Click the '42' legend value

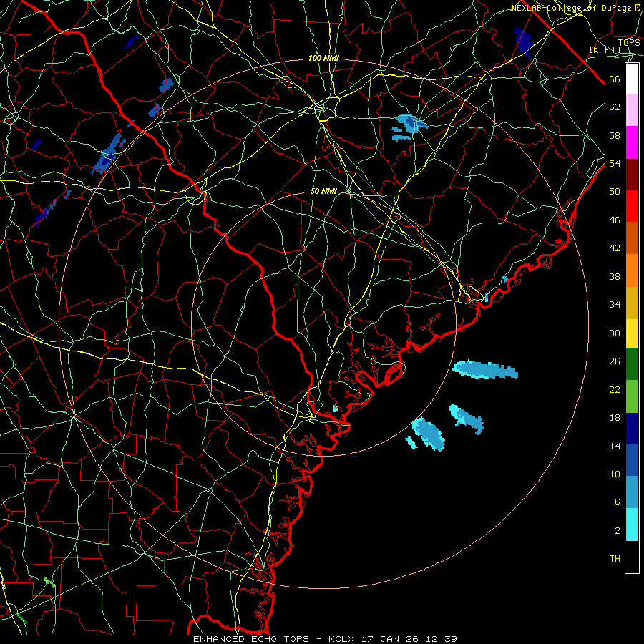[x=615, y=248]
